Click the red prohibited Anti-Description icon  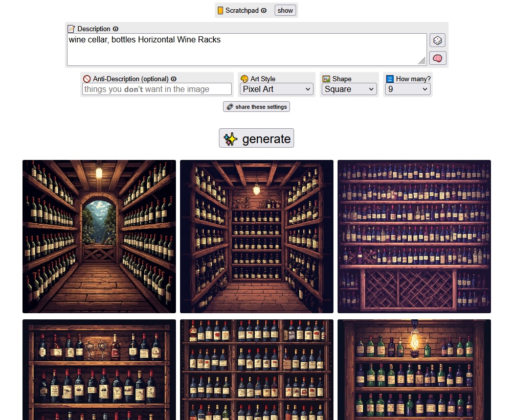[x=87, y=79]
